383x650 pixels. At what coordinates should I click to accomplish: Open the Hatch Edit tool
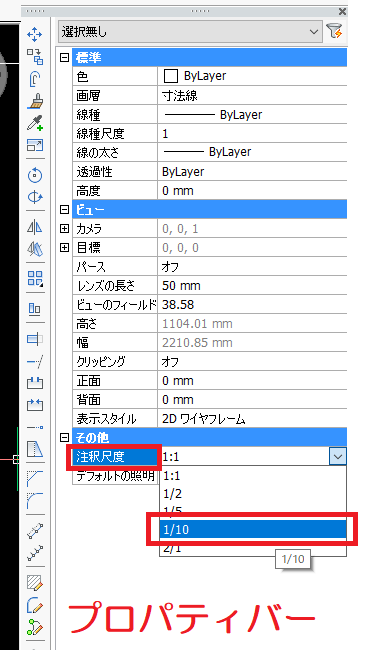pos(35,582)
